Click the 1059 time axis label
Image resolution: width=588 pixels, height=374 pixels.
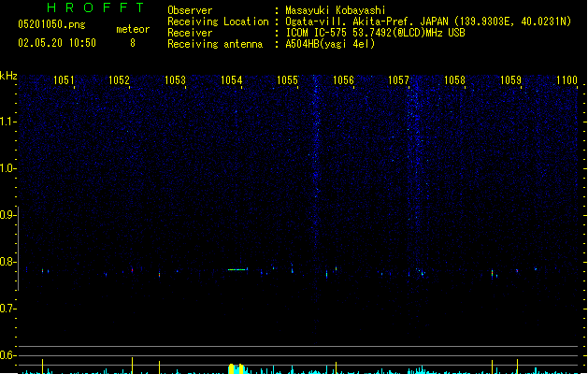tap(510, 79)
